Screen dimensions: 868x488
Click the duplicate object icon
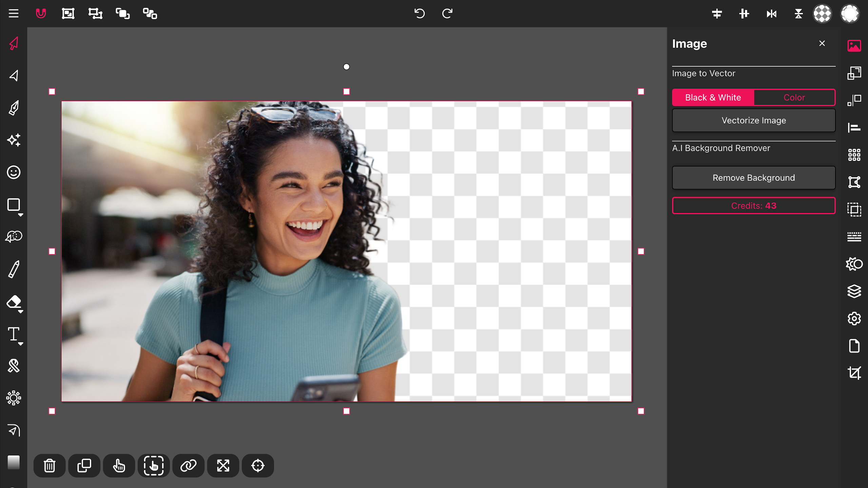pyautogui.click(x=84, y=466)
